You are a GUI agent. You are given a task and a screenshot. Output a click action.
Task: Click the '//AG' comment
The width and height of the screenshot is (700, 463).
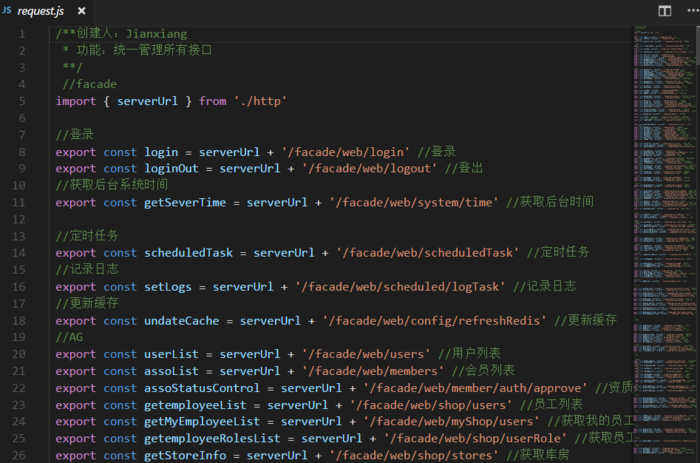tap(69, 338)
